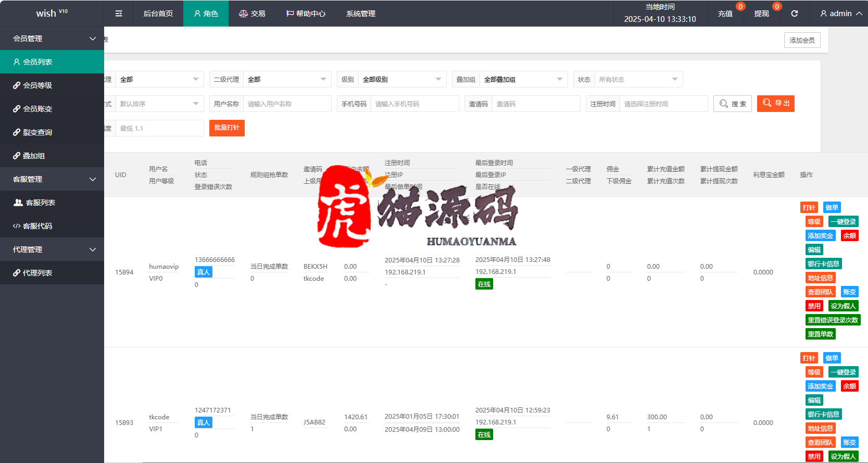Focus the 用户名称 input field

(287, 104)
